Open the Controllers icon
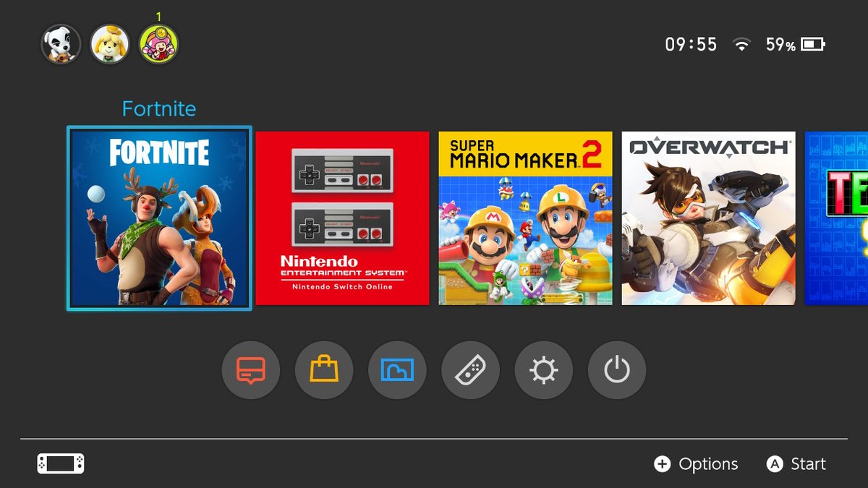This screenshot has height=488, width=868. pos(470,370)
